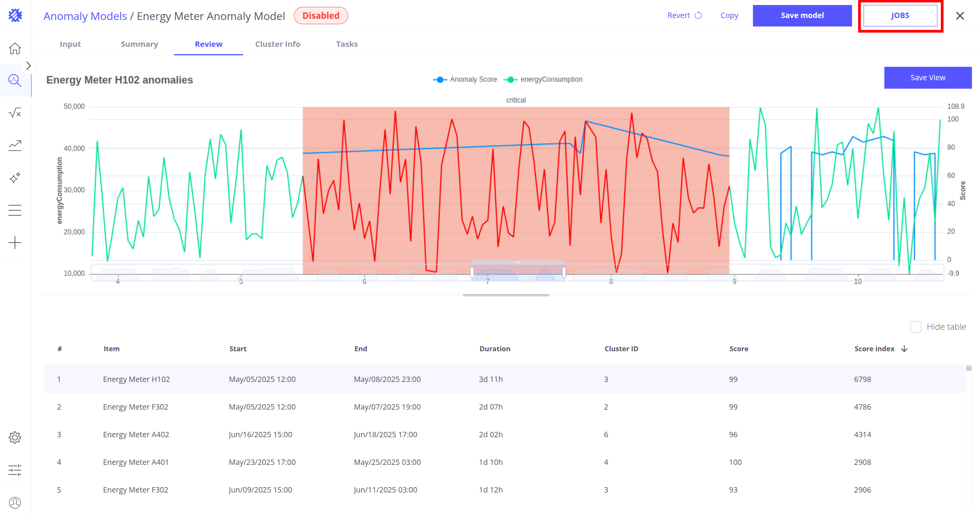Screen dimensions: 980x519
Task: Open the trend line chart icon
Action: [x=15, y=145]
